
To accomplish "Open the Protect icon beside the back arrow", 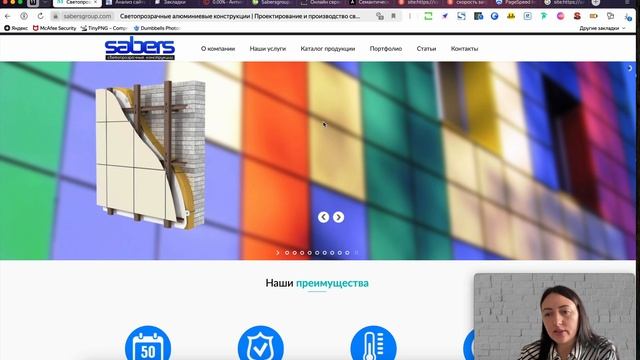I will tap(24, 16).
